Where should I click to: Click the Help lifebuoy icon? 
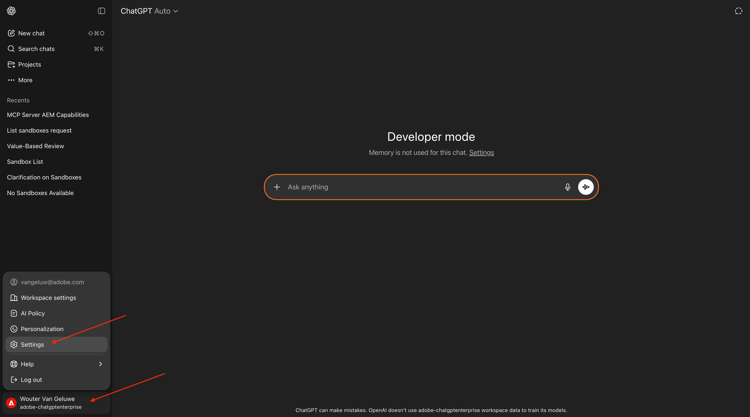tap(14, 364)
